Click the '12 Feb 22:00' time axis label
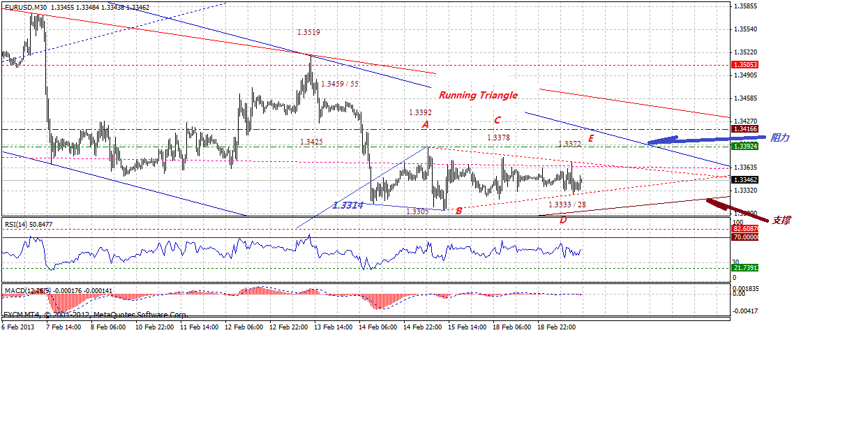868x439 pixels. pyautogui.click(x=288, y=327)
